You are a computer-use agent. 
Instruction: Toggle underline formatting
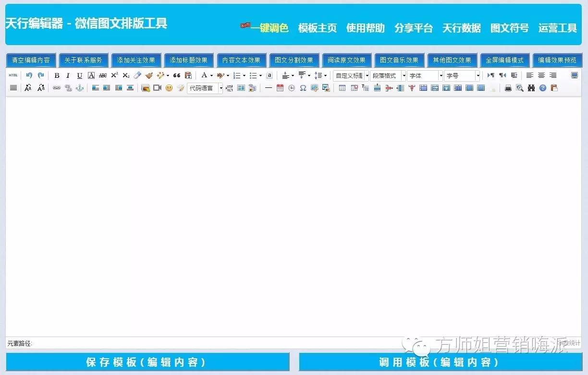[x=79, y=75]
